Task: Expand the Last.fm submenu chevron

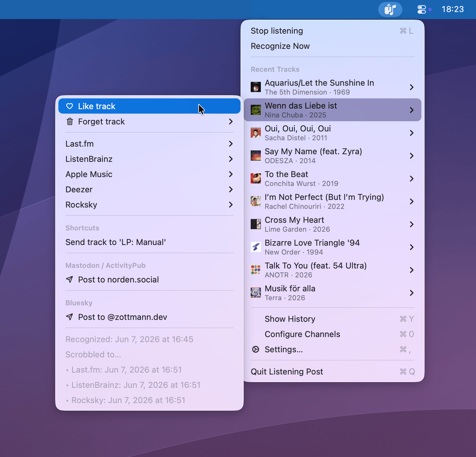Action: coord(231,144)
